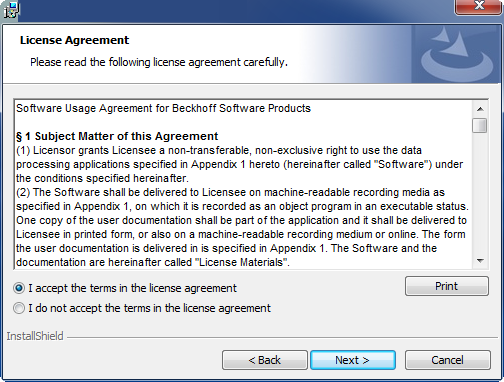Image resolution: width=504 pixels, height=382 pixels.
Task: Click the 'Please read the following license agreement' text
Action: point(159,62)
